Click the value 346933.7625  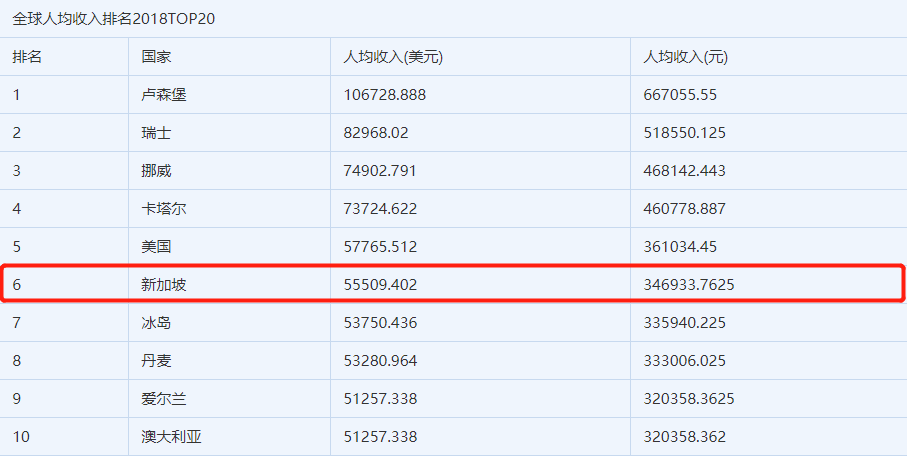pyautogui.click(x=689, y=285)
